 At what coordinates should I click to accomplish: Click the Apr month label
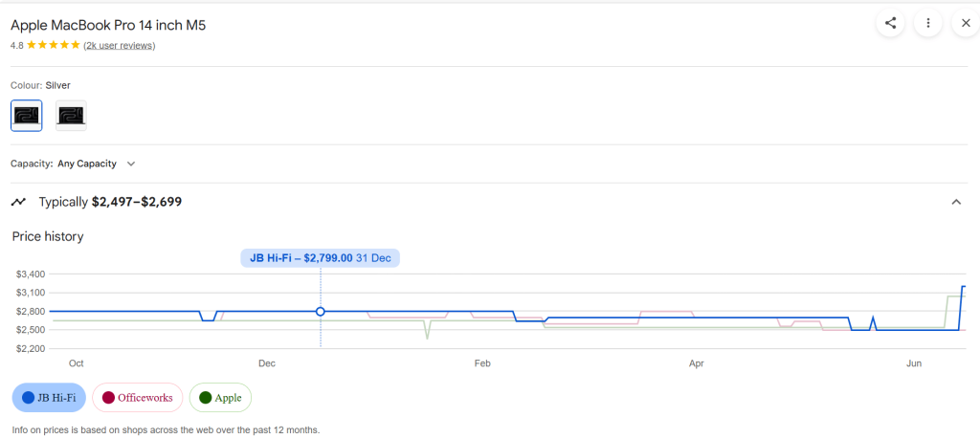pyautogui.click(x=697, y=362)
